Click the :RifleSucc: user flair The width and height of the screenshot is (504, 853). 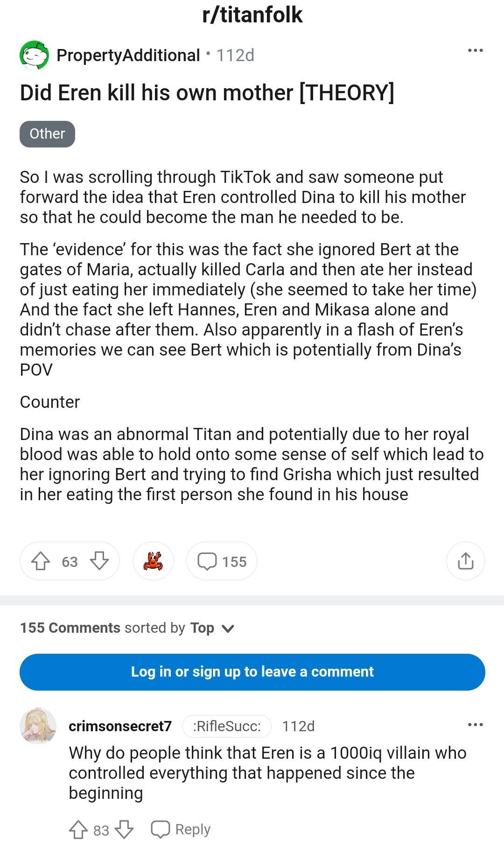pyautogui.click(x=227, y=726)
